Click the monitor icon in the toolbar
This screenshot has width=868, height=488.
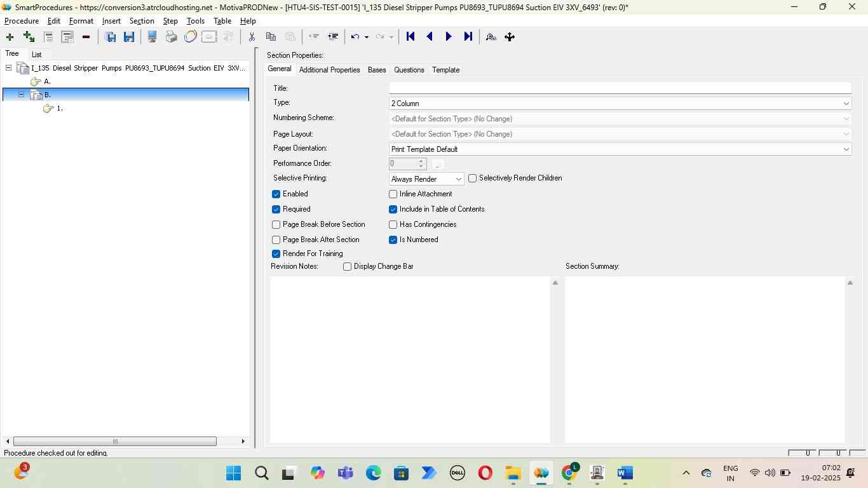tap(152, 37)
